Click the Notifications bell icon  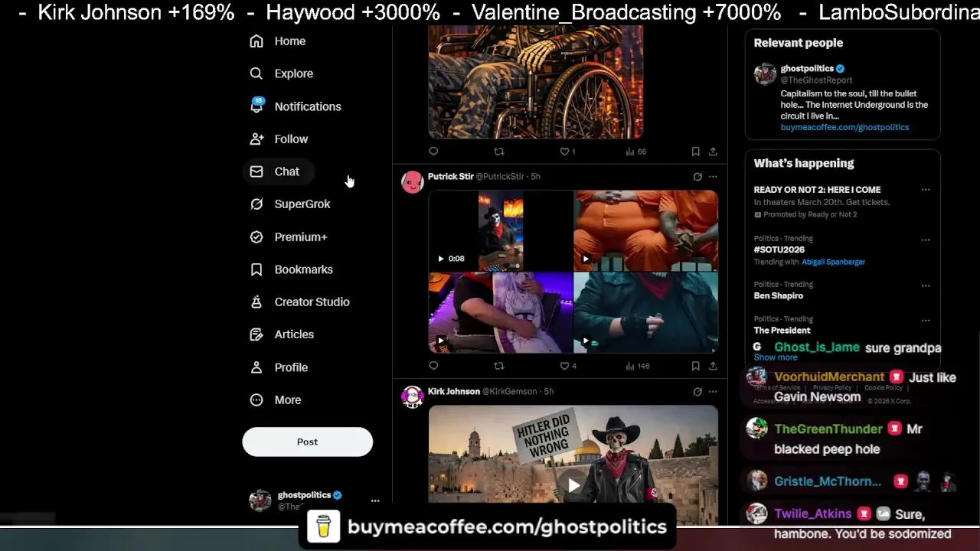pos(256,106)
